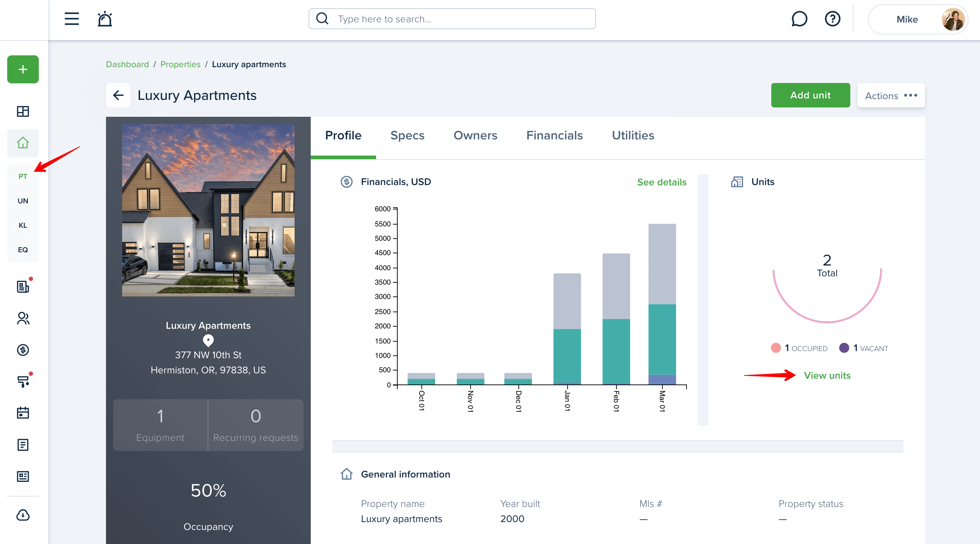Go to the Properties breadcrumb link
The height and width of the screenshot is (544, 980).
pos(180,64)
